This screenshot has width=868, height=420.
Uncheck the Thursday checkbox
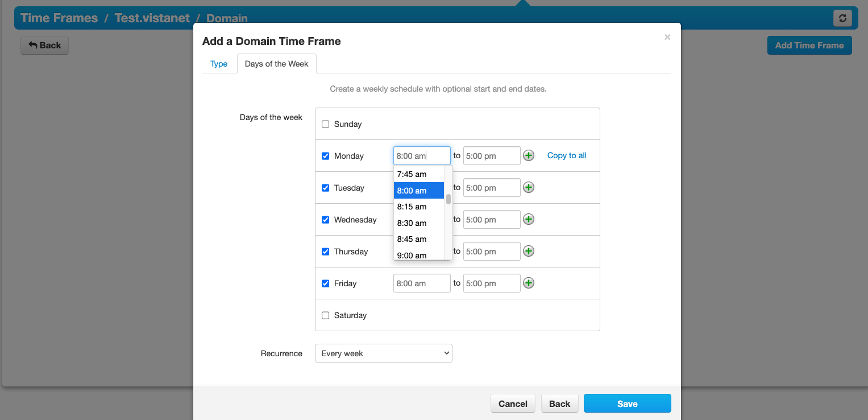(x=326, y=252)
